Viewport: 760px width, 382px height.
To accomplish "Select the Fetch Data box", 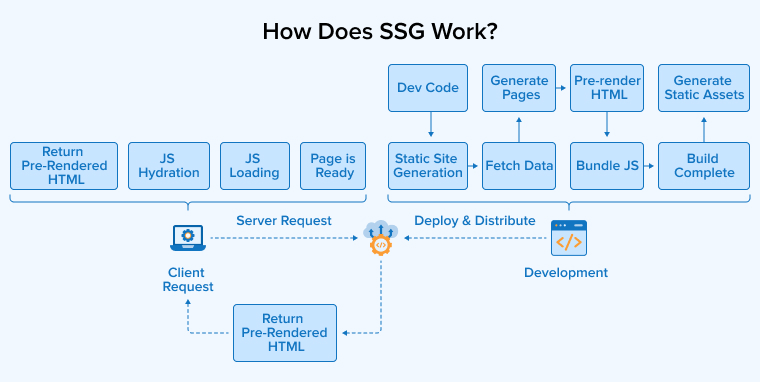I will pos(519,166).
